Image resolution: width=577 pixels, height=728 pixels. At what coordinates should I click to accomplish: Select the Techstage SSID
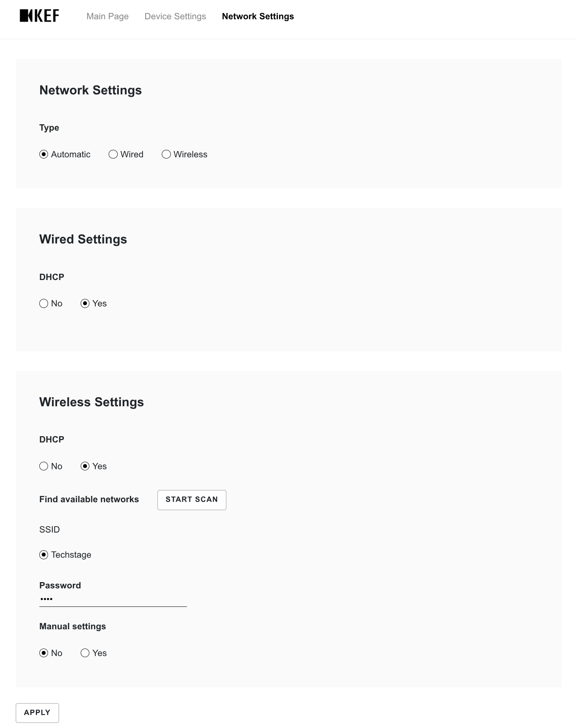pos(44,555)
